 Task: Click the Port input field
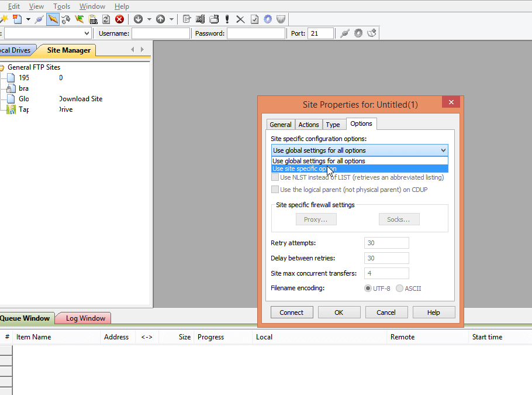320,33
